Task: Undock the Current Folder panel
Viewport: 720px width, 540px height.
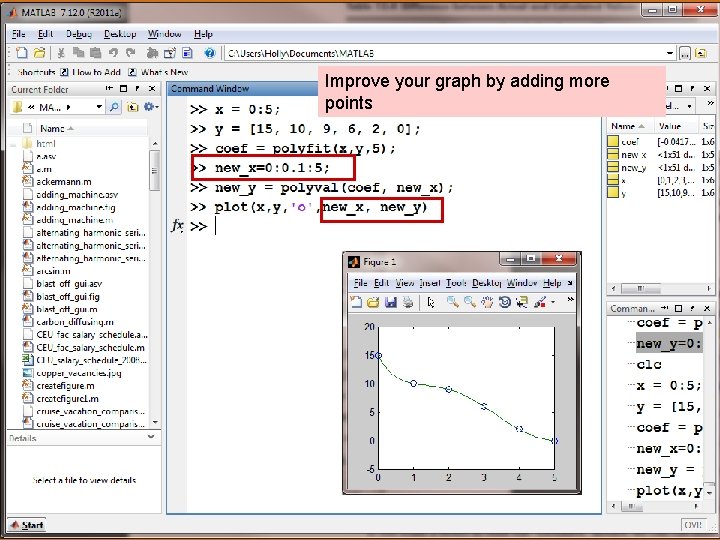Action: point(137,89)
